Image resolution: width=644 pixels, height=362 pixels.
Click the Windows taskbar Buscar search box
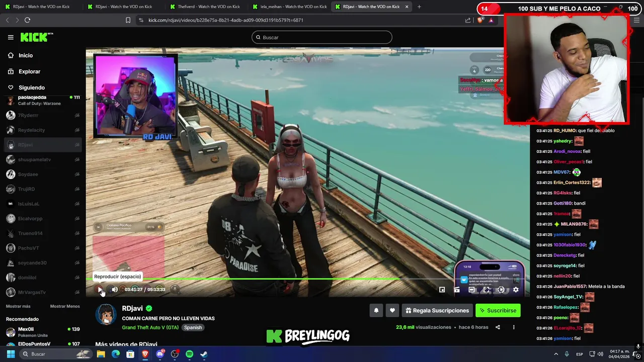(x=56, y=354)
